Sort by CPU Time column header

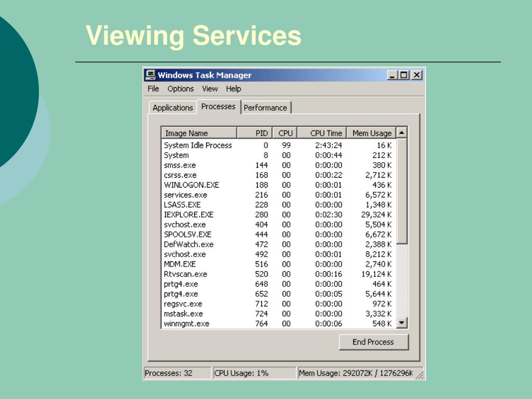(x=322, y=133)
